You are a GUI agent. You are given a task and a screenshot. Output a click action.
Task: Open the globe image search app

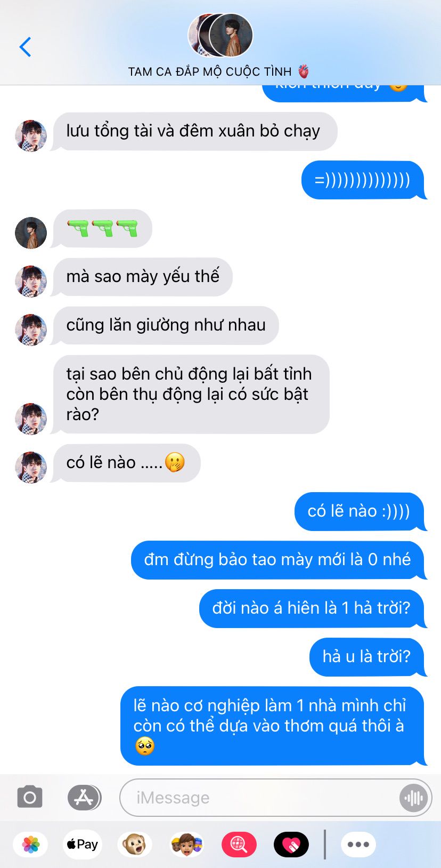[239, 845]
